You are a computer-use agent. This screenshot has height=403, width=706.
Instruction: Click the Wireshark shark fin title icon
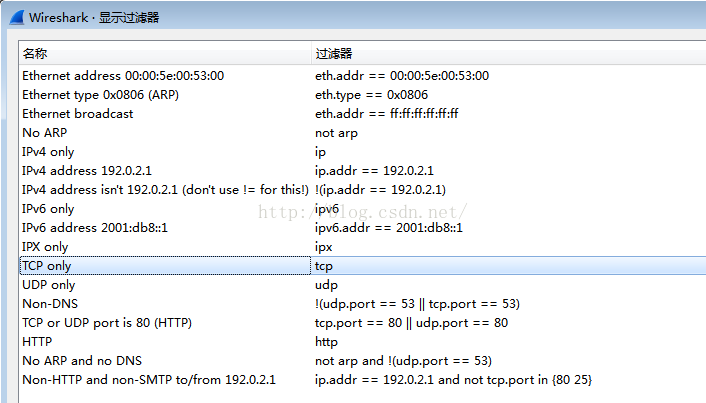pos(17,18)
